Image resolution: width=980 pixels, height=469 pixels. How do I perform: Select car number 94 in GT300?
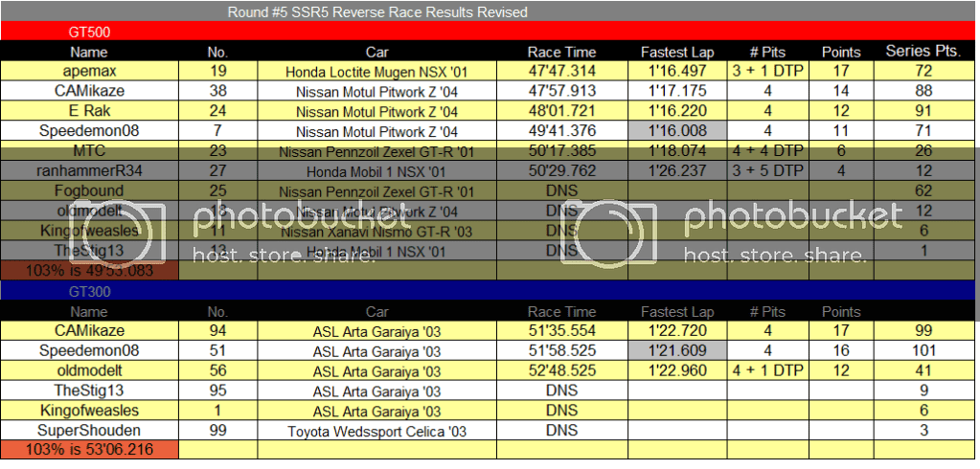(217, 330)
